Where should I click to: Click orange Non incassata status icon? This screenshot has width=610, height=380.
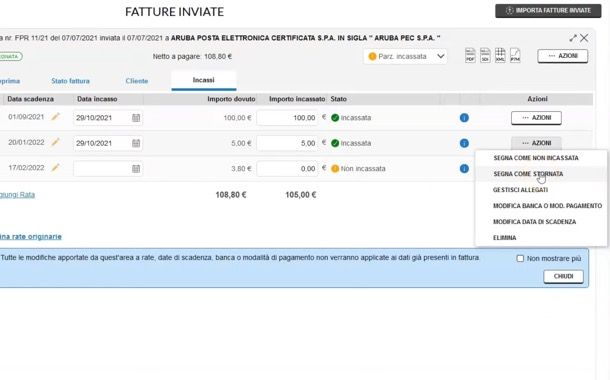tap(335, 169)
